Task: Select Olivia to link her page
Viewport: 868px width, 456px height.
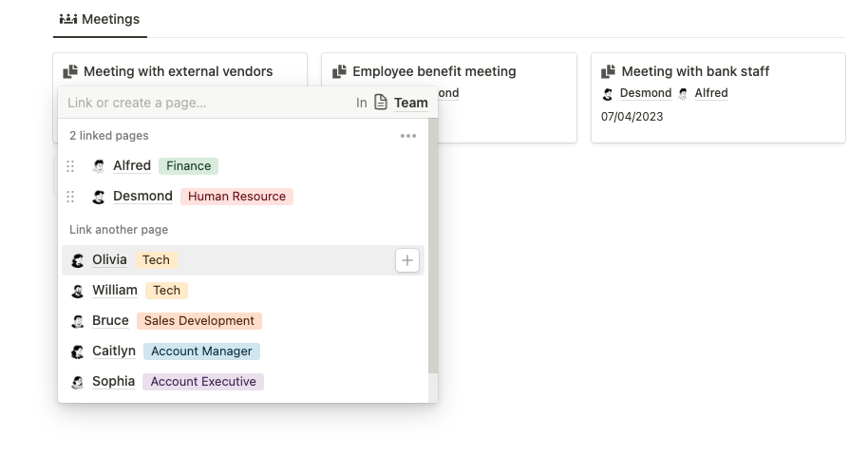Action: (109, 260)
